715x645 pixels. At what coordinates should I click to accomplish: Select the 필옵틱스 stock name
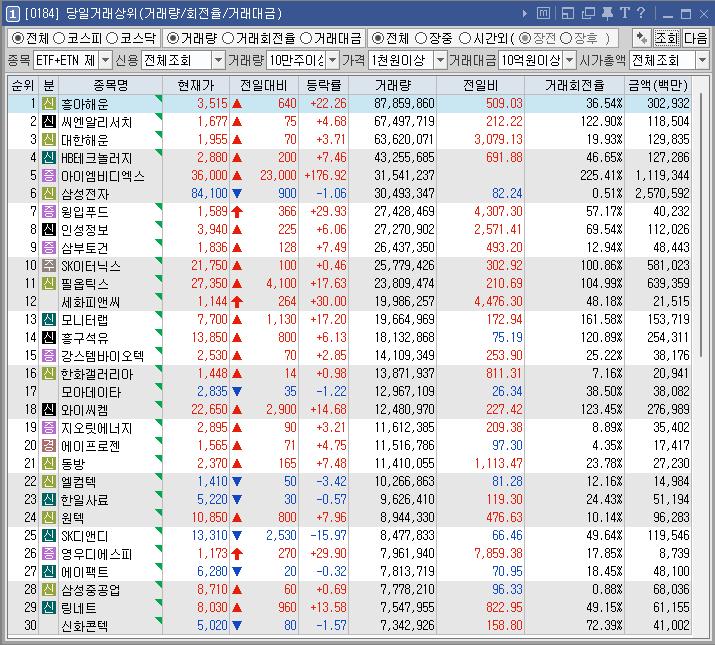tap(85, 284)
